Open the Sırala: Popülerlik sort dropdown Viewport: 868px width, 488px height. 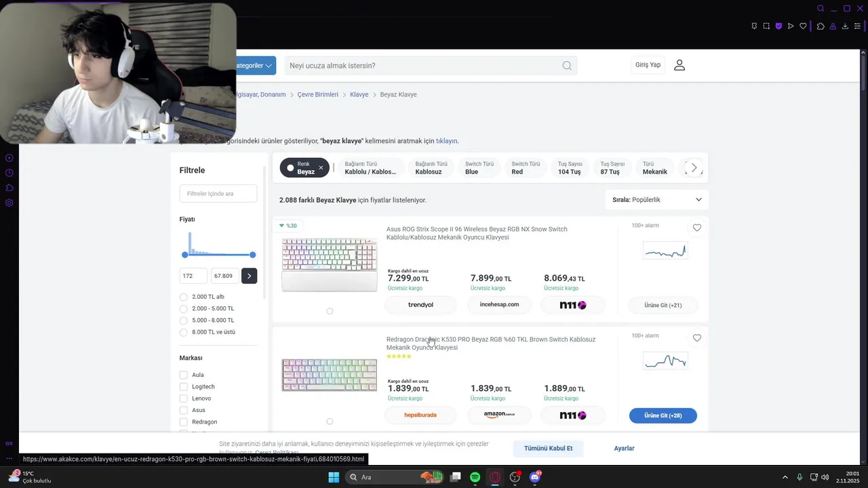[x=656, y=200]
